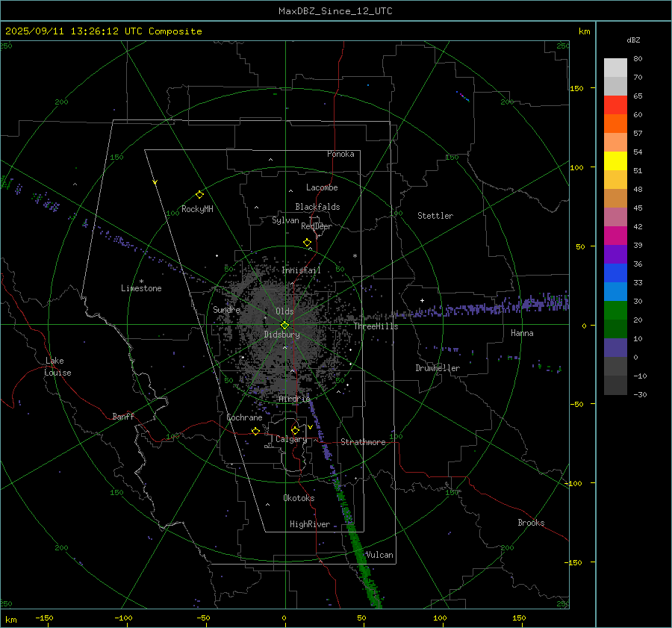Viewport: 672px width, 628px height.
Task: Click the Sundre town label
Action: click(x=226, y=309)
